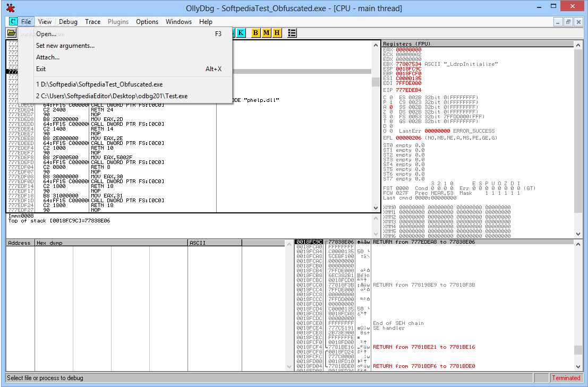Select EIP register value 777EDEB4
The height and width of the screenshot is (387, 588).
coord(408,90)
